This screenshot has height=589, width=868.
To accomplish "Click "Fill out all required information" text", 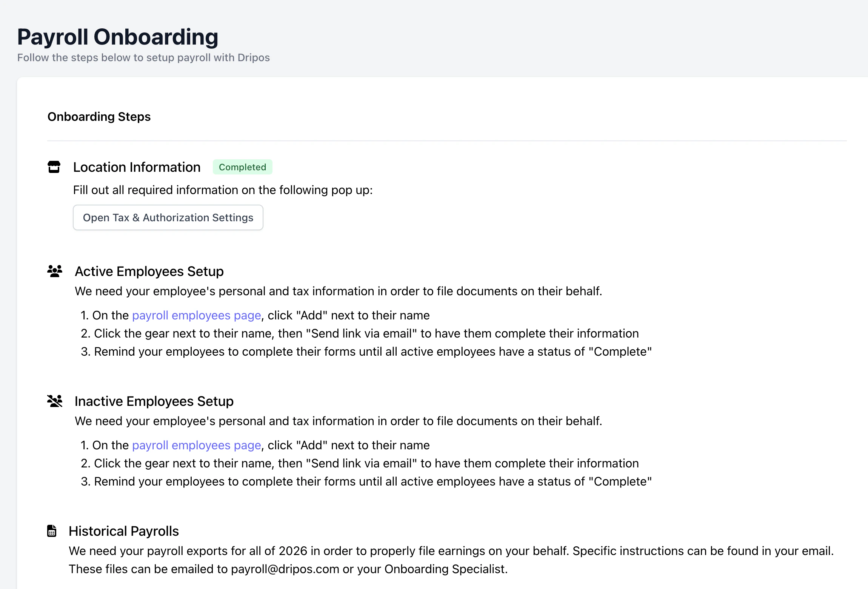I will point(223,190).
